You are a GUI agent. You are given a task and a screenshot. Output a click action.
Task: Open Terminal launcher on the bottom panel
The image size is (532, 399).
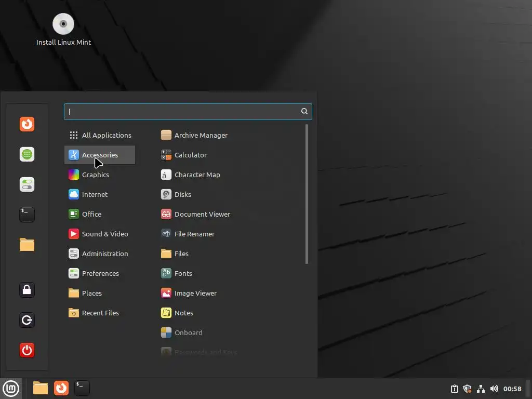82,388
